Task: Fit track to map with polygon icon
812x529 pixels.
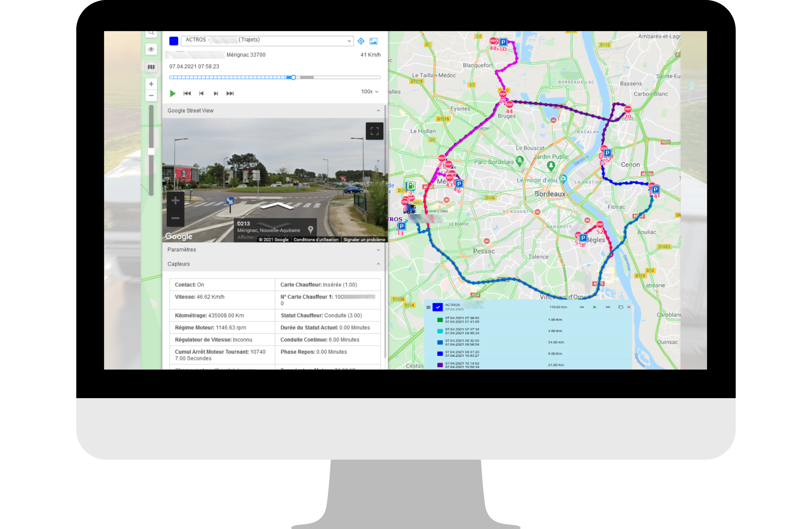Action: 621,307
